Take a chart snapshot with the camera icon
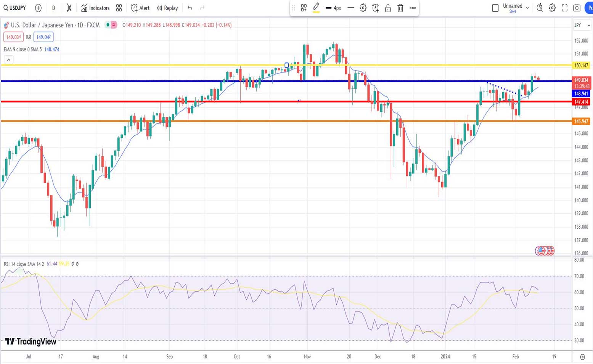Image resolution: width=593 pixels, height=364 pixels. pos(577,8)
